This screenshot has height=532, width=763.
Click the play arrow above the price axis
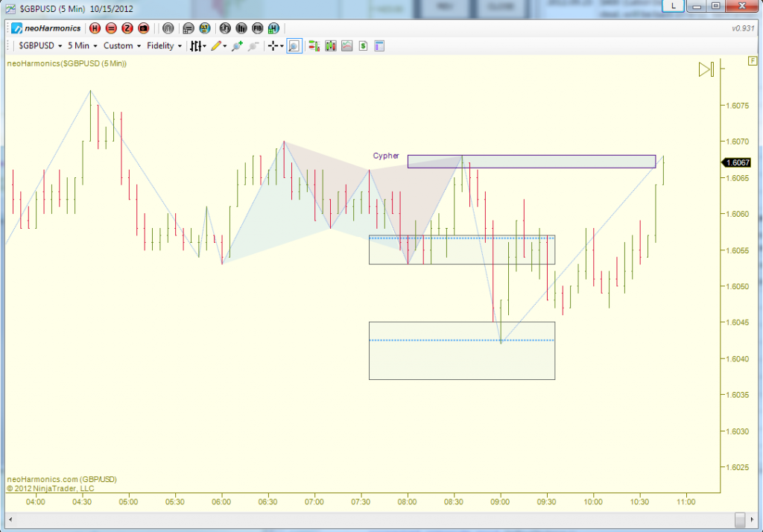704,69
